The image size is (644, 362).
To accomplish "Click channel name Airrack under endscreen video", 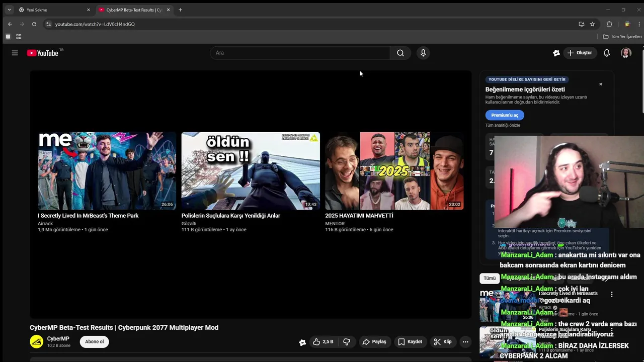I will [45, 224].
